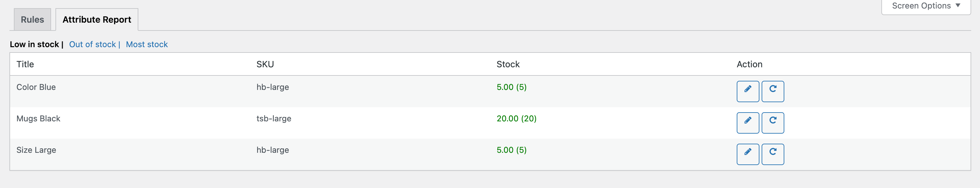Select the Attribute Report tab

tap(96, 19)
